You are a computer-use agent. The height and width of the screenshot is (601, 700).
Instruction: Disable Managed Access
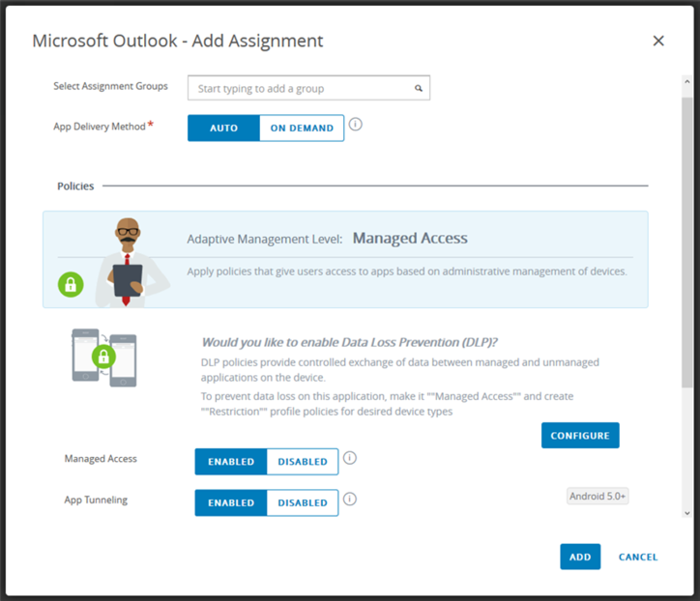(x=303, y=462)
